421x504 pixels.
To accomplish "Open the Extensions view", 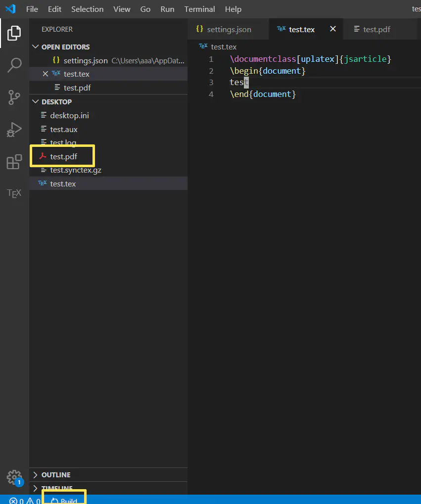I will [x=14, y=161].
